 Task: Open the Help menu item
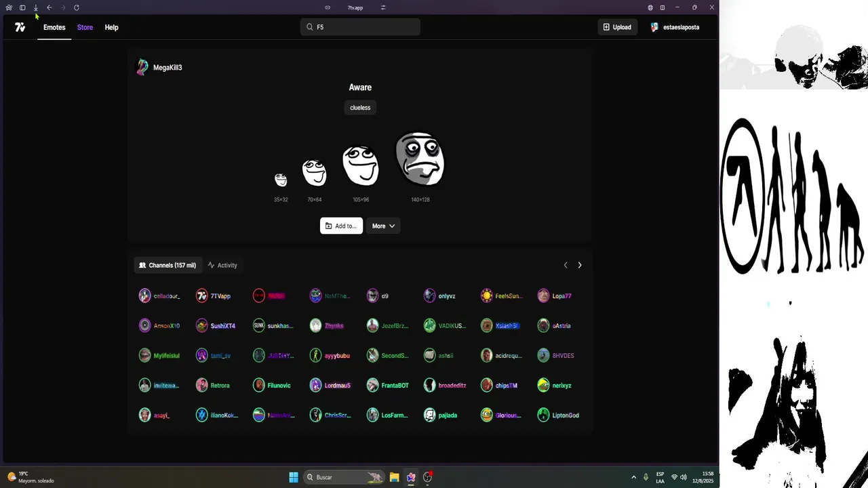[x=111, y=27]
